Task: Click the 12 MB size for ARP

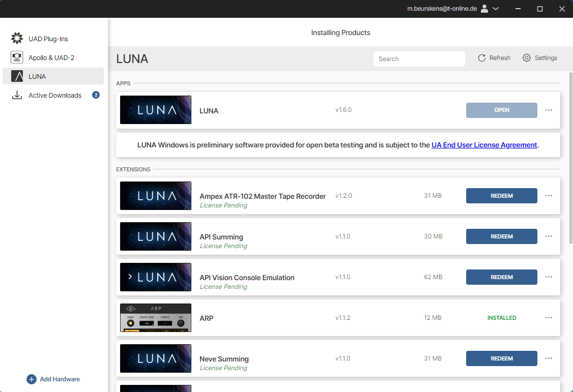Action: coord(433,318)
